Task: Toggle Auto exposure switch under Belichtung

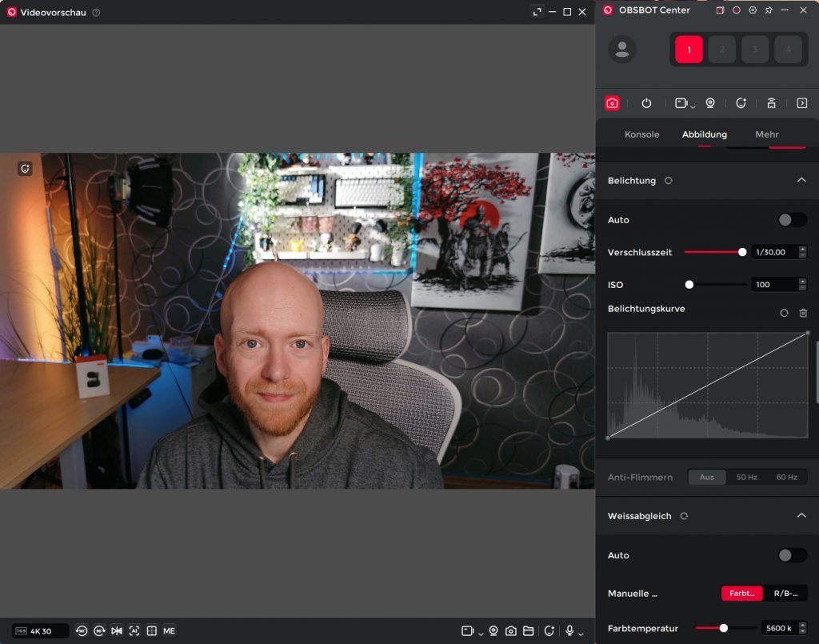Action: (x=792, y=220)
